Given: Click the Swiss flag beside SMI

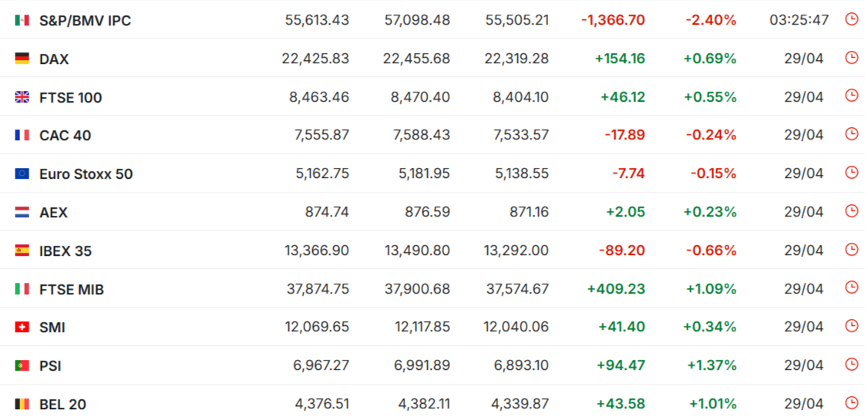Looking at the screenshot, I should 22,328.
